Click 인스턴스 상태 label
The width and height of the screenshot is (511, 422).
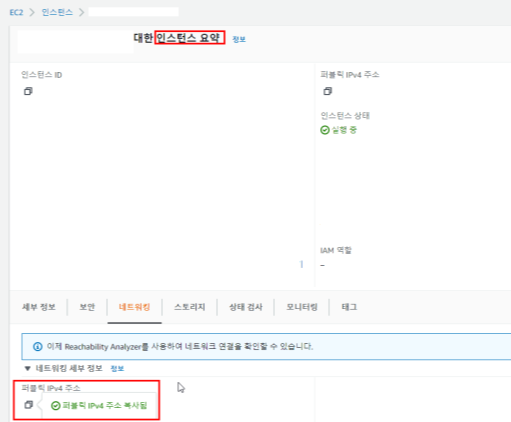345,116
